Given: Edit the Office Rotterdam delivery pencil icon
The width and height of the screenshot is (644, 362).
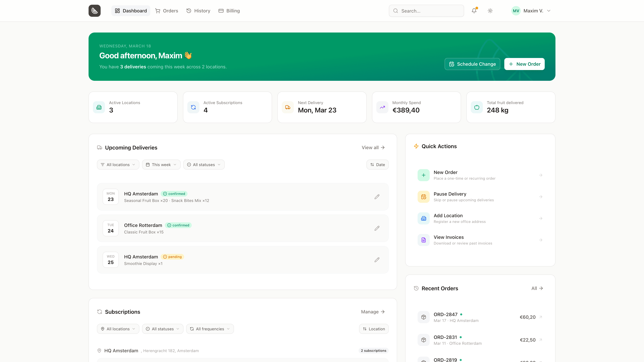Looking at the screenshot, I should pos(377,228).
